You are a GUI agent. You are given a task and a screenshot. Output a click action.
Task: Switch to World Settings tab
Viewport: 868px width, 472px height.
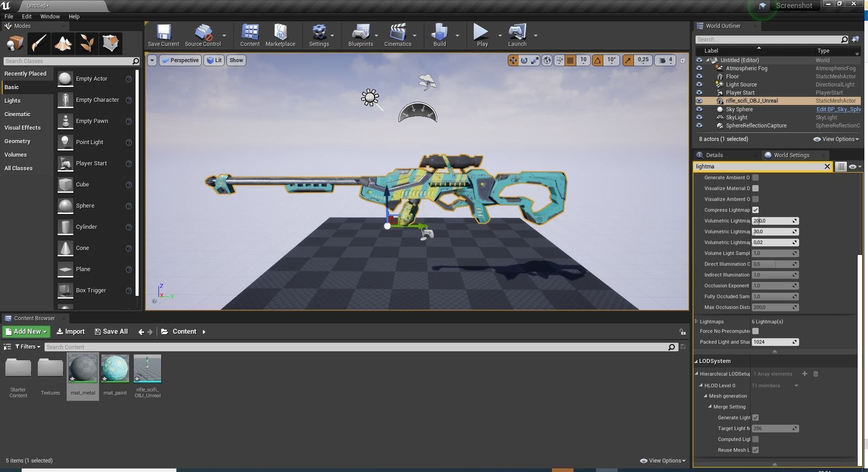[x=791, y=155]
